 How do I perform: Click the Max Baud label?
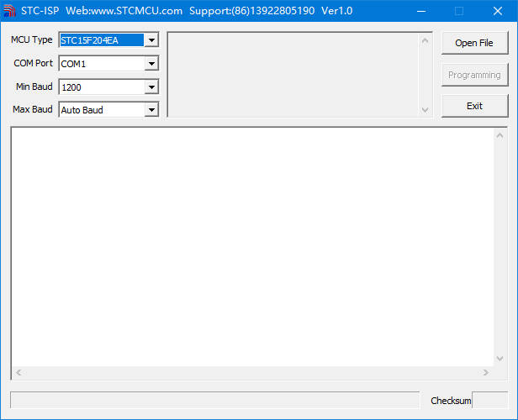pos(32,109)
